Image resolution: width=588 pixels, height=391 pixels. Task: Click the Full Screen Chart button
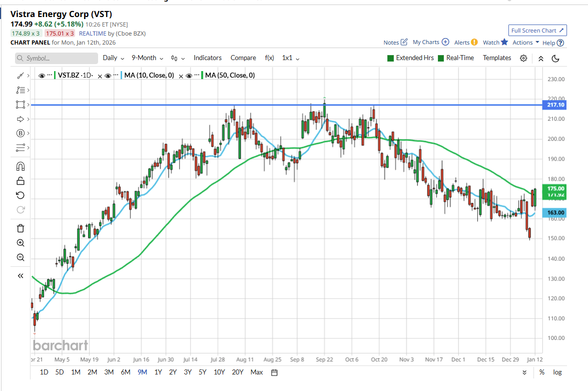point(537,31)
